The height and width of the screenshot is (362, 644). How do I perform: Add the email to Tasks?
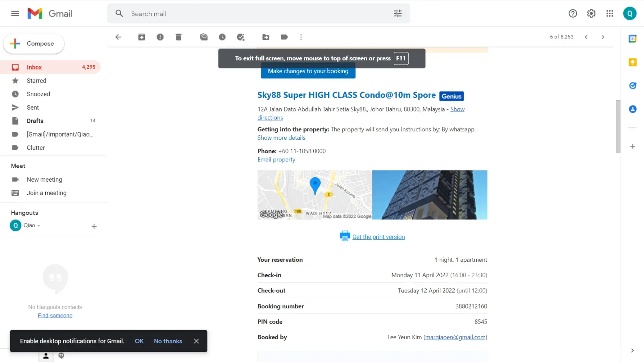tap(241, 37)
